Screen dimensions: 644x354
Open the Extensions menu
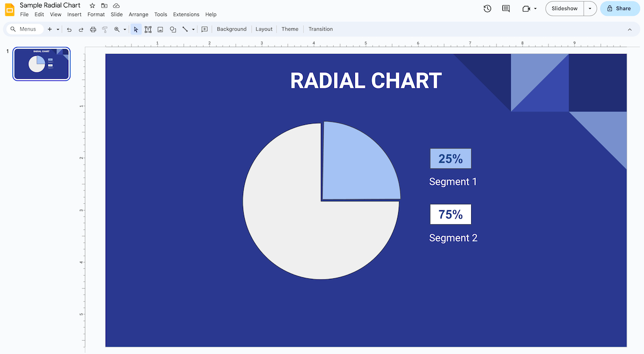186,14
